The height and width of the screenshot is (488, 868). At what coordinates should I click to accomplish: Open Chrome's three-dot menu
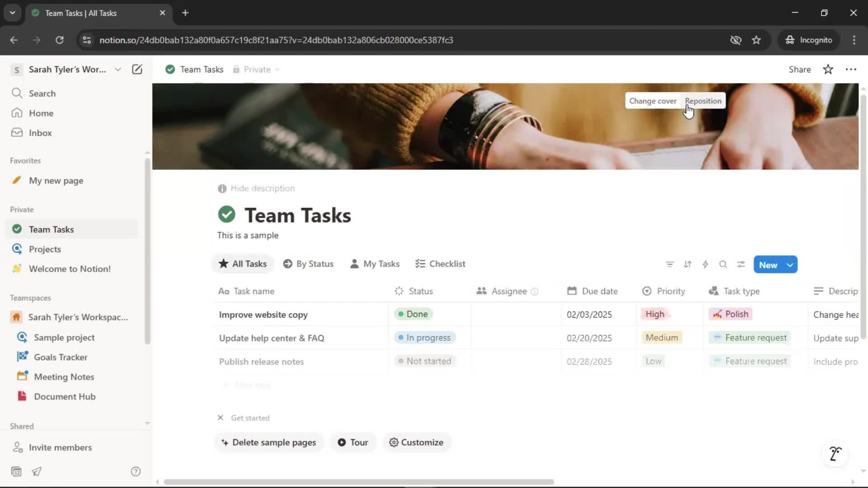[854, 40]
